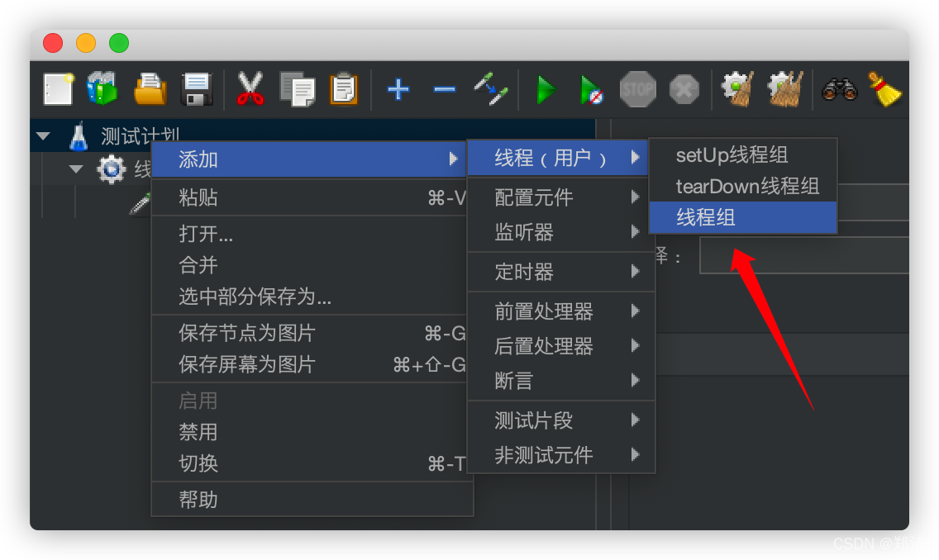Screen dimensions: 939x560
Task: Click the gray Shutdown X icon
Action: (x=684, y=90)
